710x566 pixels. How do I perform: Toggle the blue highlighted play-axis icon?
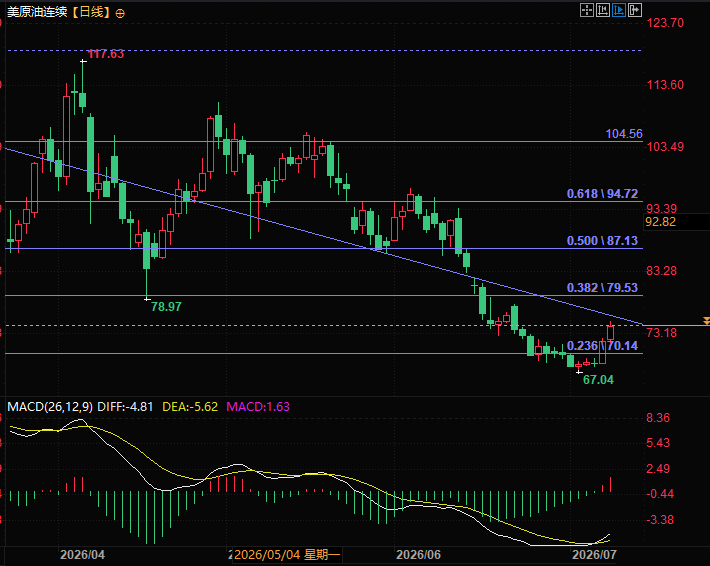[619, 10]
